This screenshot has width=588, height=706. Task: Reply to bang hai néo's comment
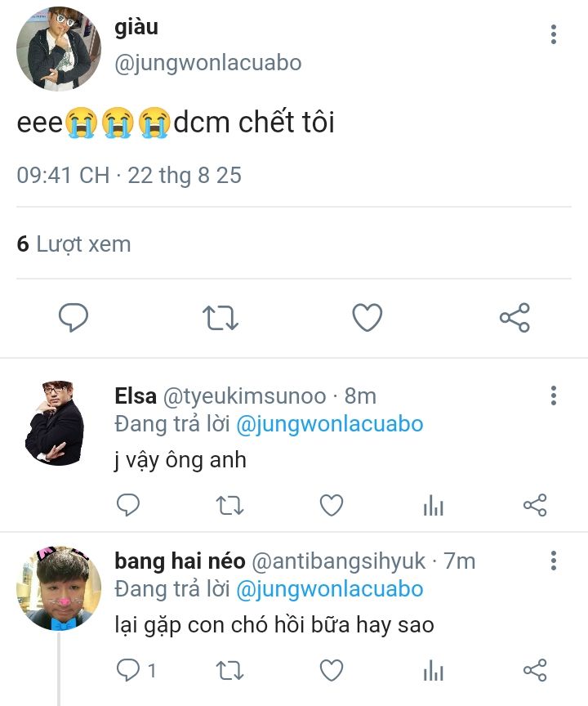(128, 671)
